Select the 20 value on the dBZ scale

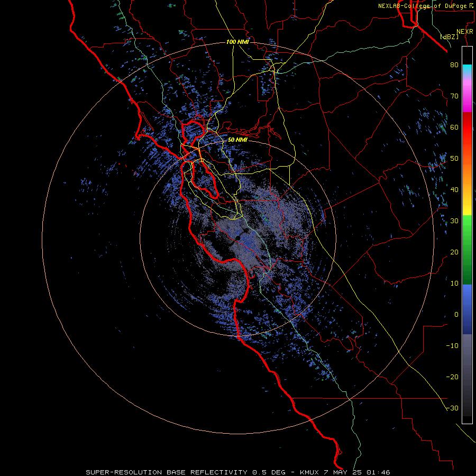point(454,252)
